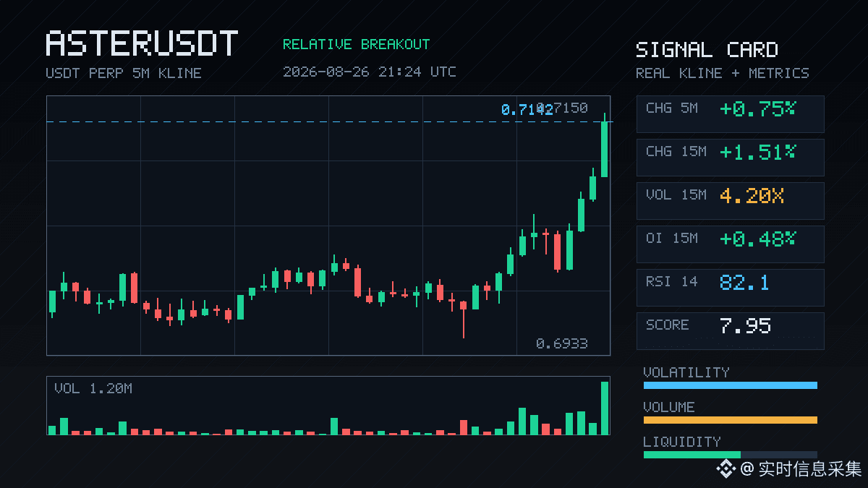Screen dimensions: 868x488
Task: Click the USDT PERP 5M KLINE subtitle
Action: coord(124,73)
